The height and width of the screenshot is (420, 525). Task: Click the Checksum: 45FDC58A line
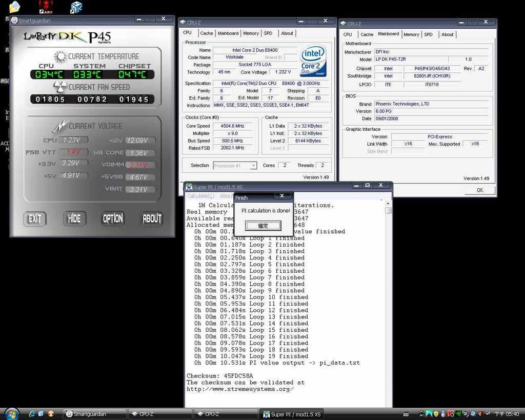(219, 376)
